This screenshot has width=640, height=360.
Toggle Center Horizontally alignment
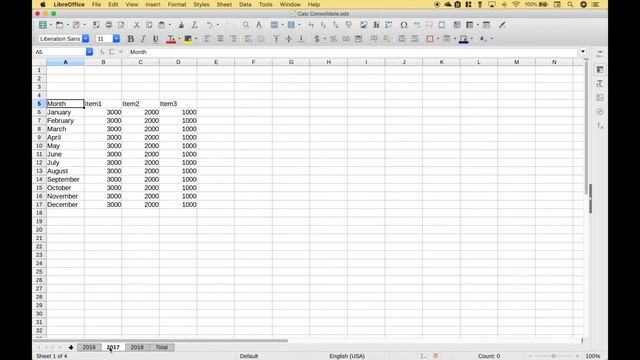[220, 39]
